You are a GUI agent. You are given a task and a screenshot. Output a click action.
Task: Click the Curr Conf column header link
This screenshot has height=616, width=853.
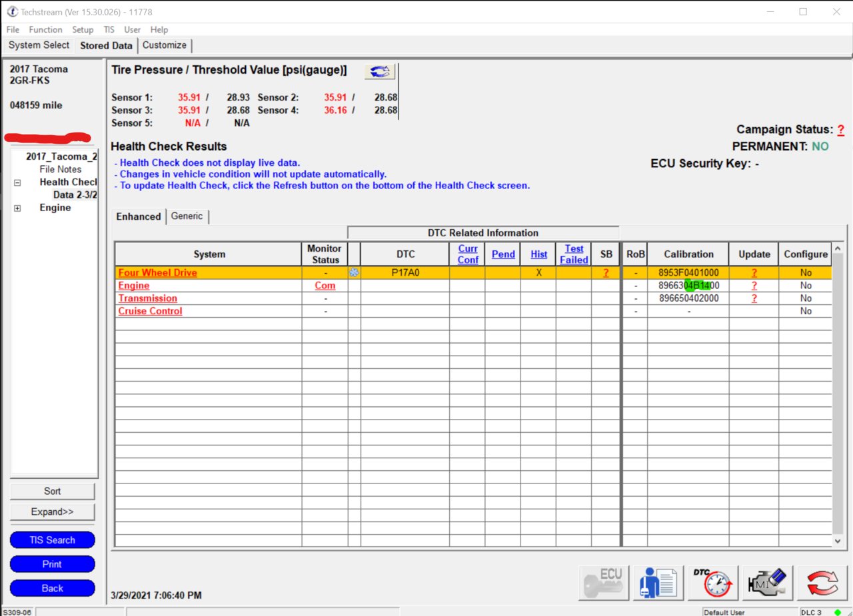(468, 254)
